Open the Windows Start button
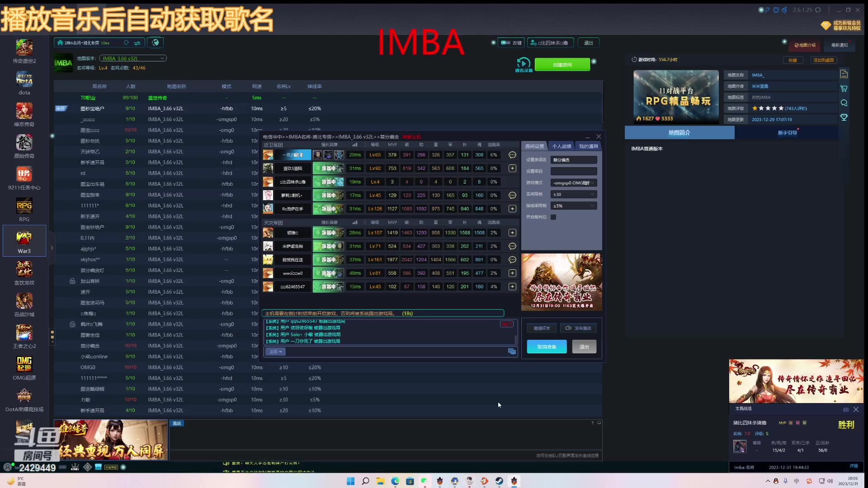Image resolution: width=868 pixels, height=488 pixels. click(350, 481)
